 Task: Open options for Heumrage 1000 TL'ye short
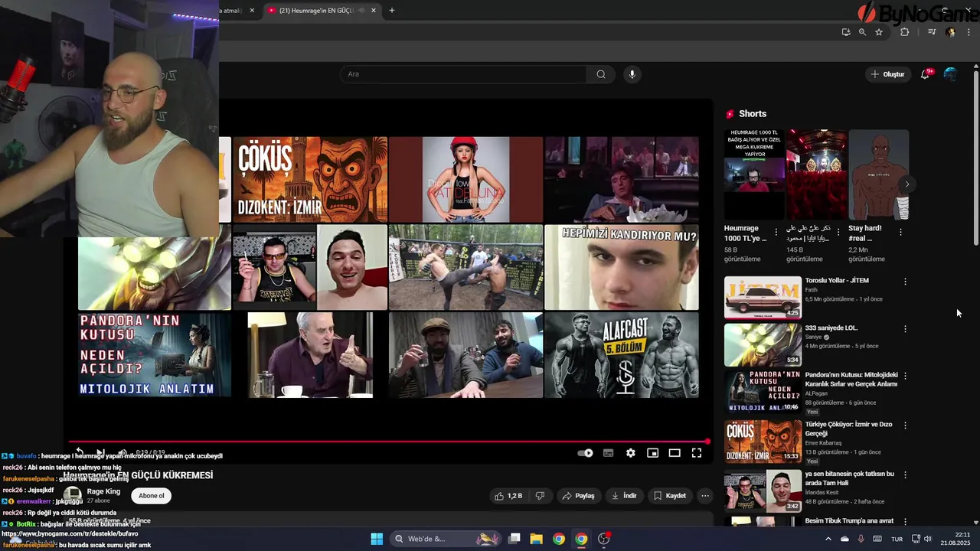point(776,232)
